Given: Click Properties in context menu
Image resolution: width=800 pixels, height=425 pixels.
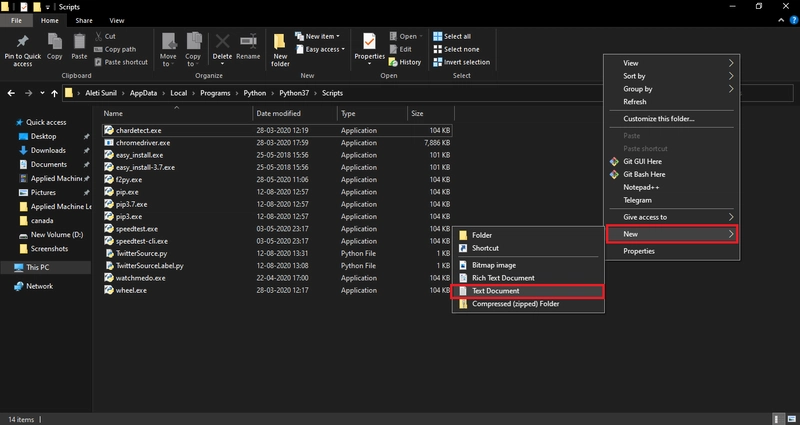Looking at the screenshot, I should [x=671, y=251].
